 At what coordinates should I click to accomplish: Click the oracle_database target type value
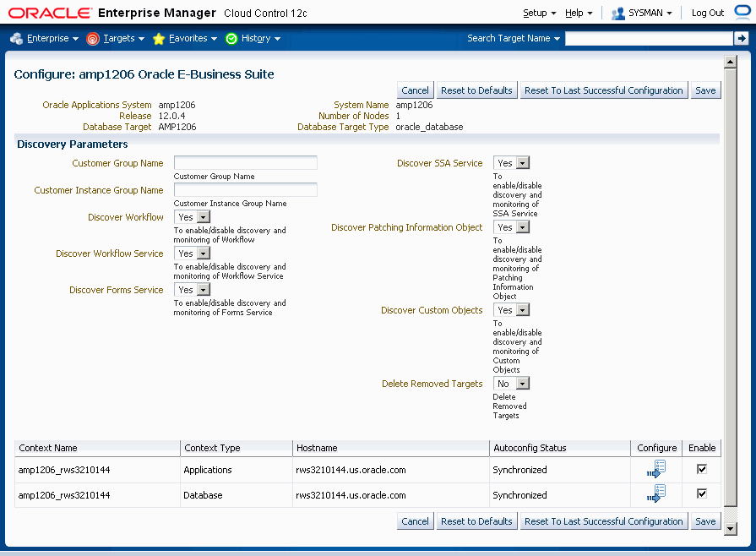click(x=429, y=127)
